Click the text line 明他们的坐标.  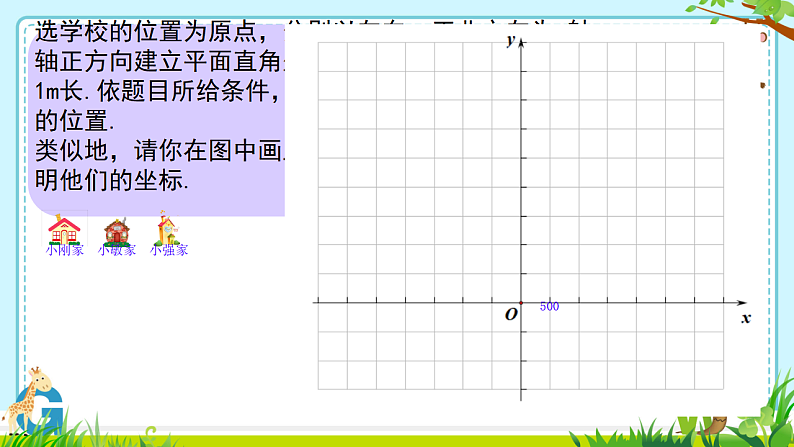click(112, 180)
